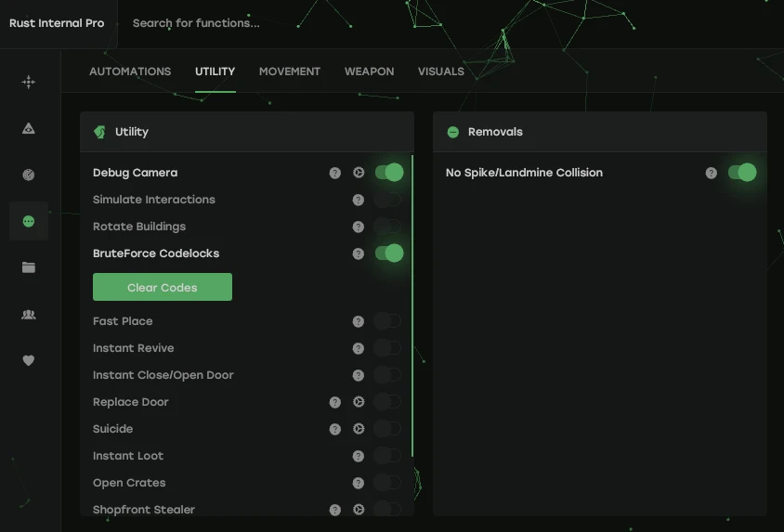Enable the Simulate Interactions toggle
Image resolution: width=784 pixels, height=532 pixels.
pos(387,200)
